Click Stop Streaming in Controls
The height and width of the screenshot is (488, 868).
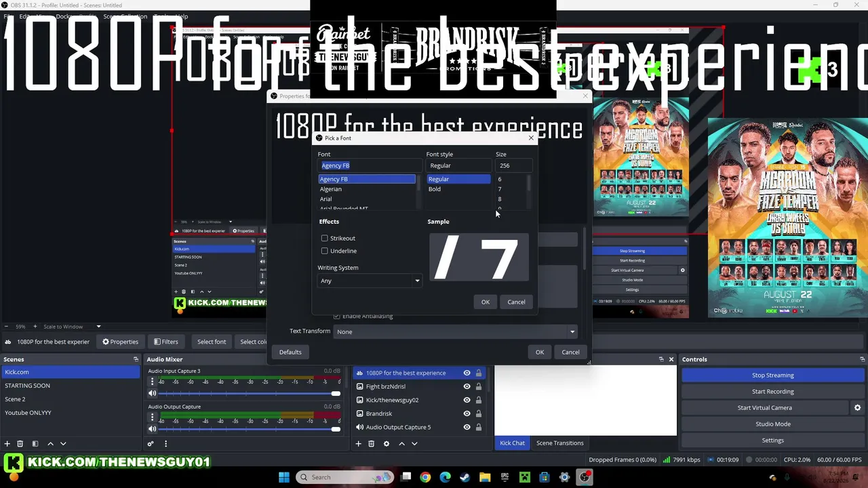[x=772, y=375]
